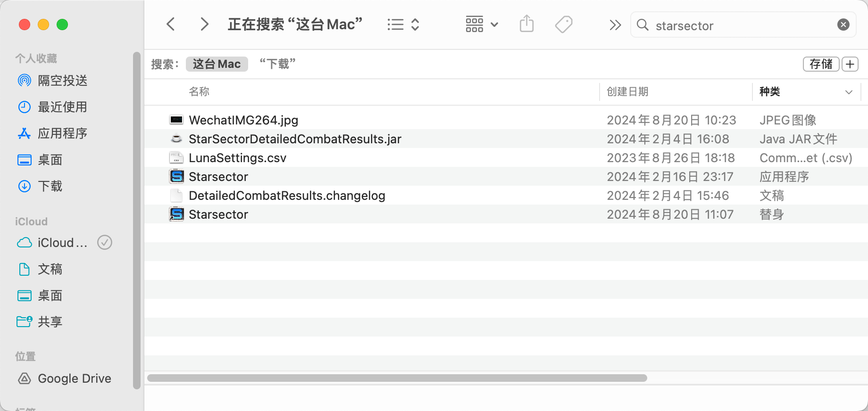Add search criteria with plus button
868x411 pixels.
point(850,64)
